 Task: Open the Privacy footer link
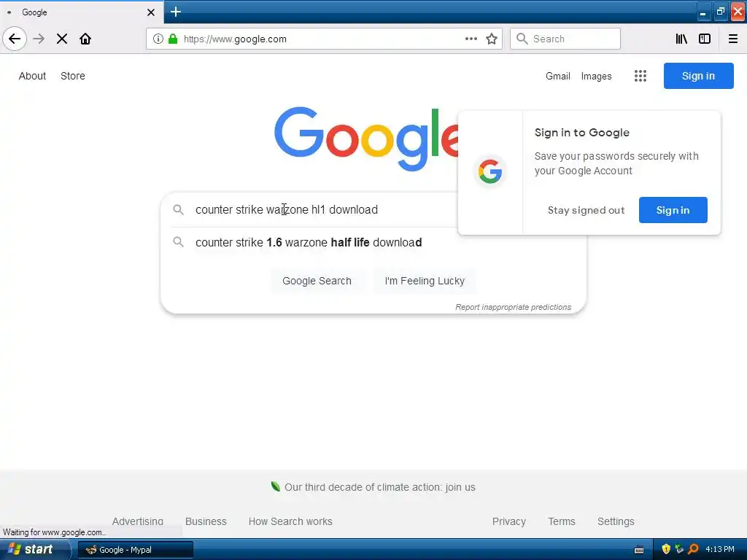pos(508,521)
